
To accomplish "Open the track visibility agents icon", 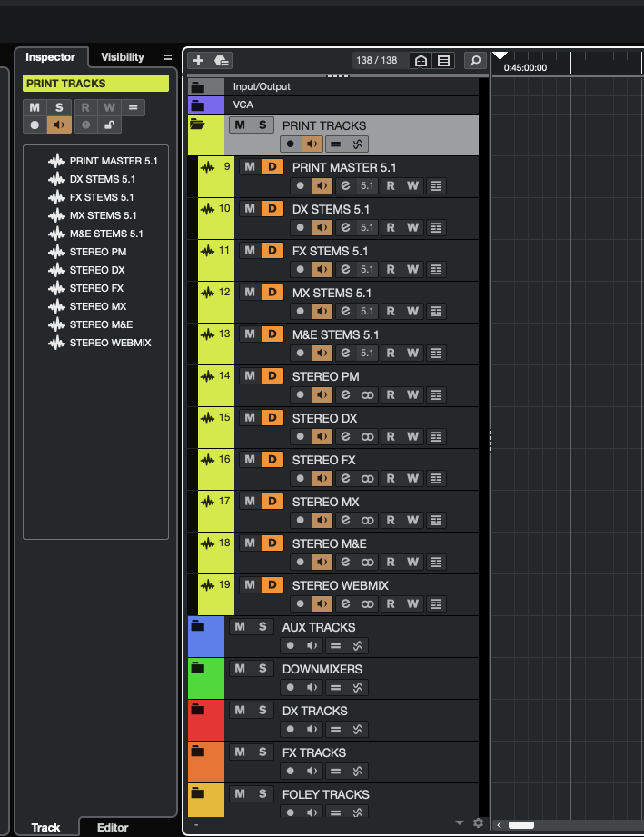I will tap(421, 60).
